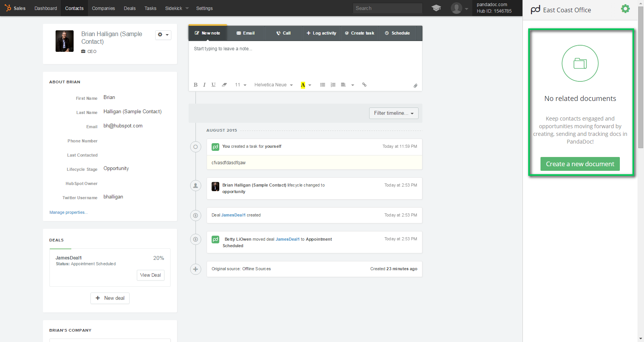
Task: Attach a file with paperclip icon
Action: click(x=415, y=86)
